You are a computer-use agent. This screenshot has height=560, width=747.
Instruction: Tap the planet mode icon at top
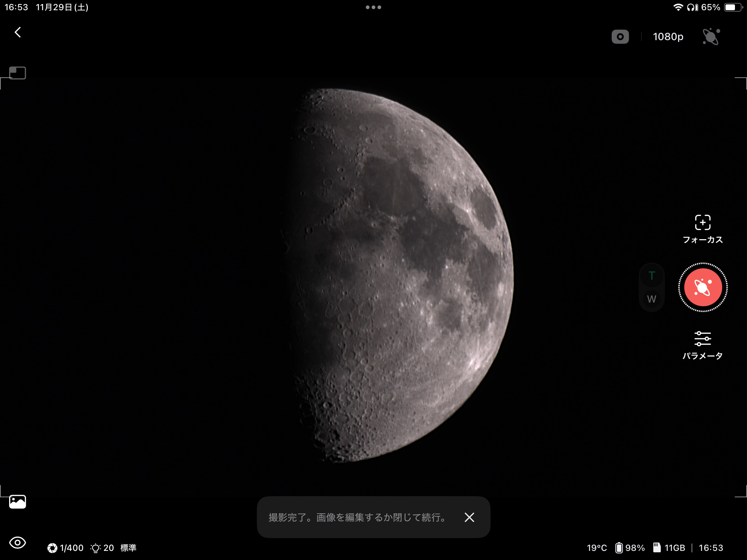click(x=711, y=37)
